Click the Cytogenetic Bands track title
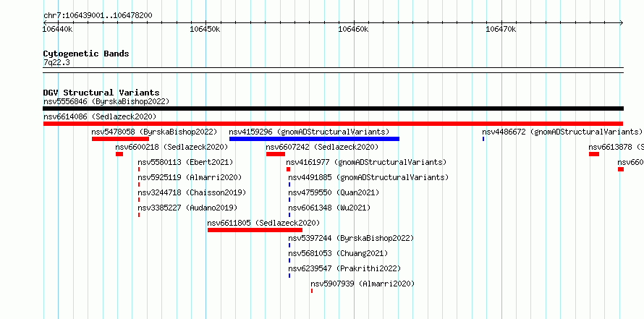 86,54
